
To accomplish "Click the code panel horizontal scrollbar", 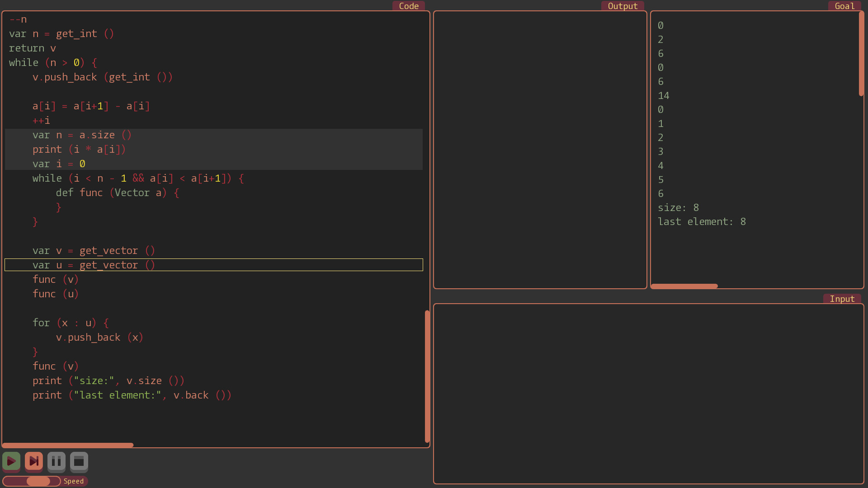I will pos(68,445).
